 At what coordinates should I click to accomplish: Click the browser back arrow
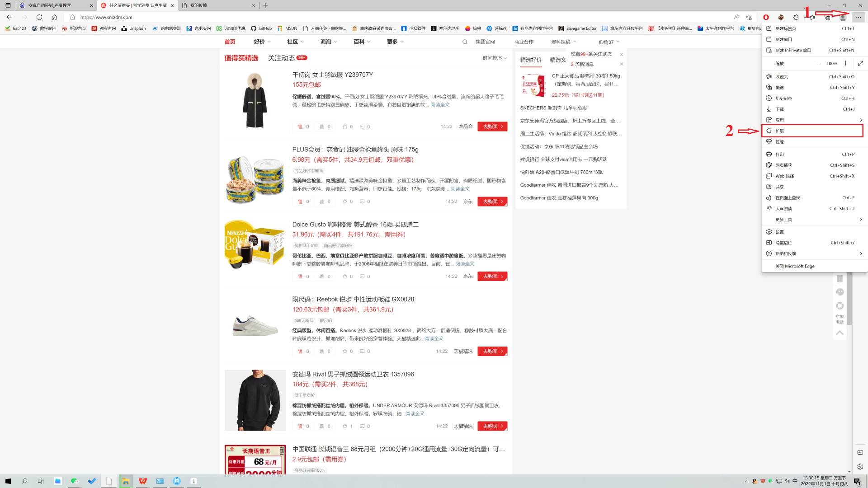click(x=9, y=17)
